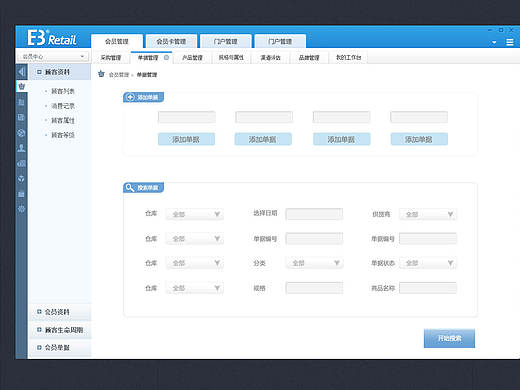
Task: Open the 产品管理 sub-tab
Action: pos(192,58)
